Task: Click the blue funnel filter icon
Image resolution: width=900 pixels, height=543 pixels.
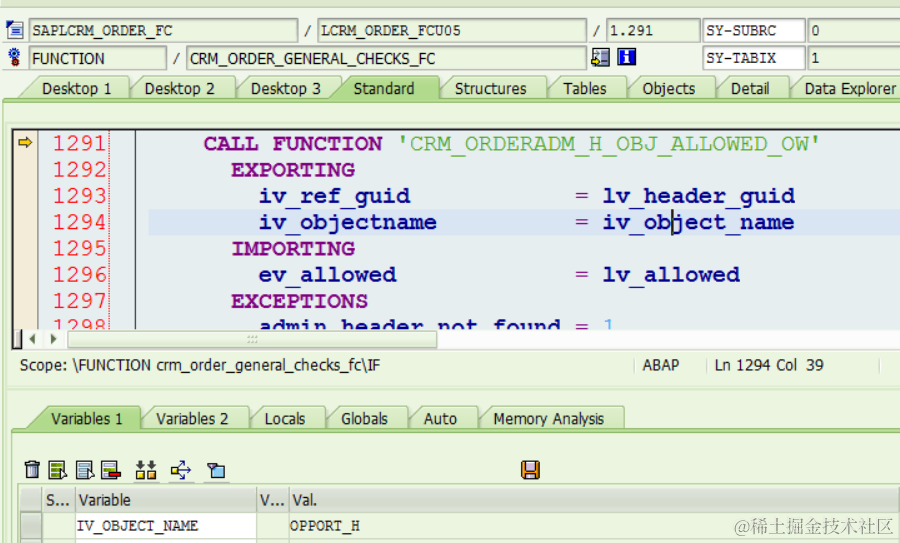Action: (x=216, y=470)
